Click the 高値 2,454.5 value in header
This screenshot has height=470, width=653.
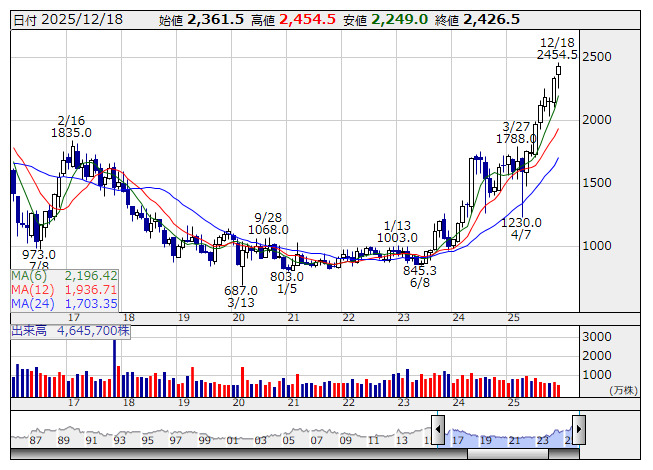point(293,19)
